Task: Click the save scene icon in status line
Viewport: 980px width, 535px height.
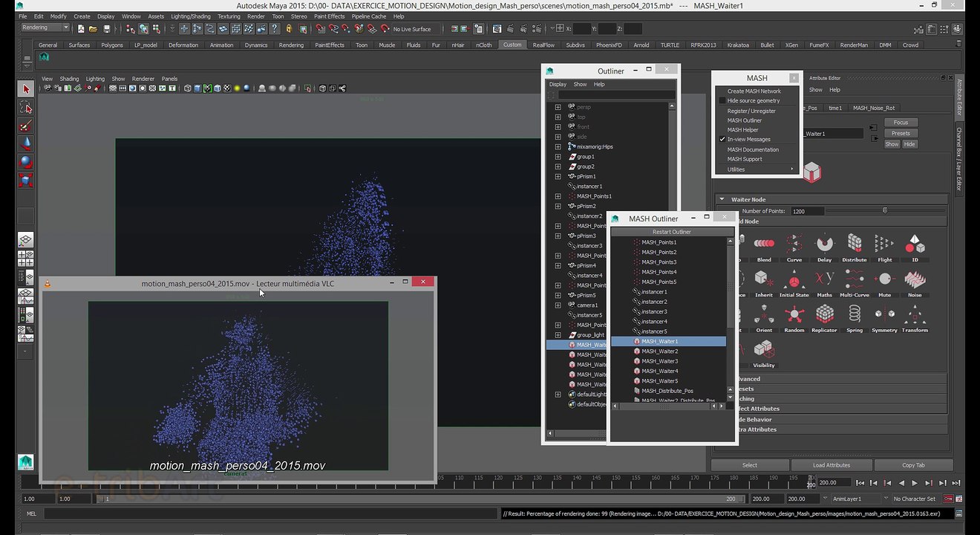Action: [107, 28]
